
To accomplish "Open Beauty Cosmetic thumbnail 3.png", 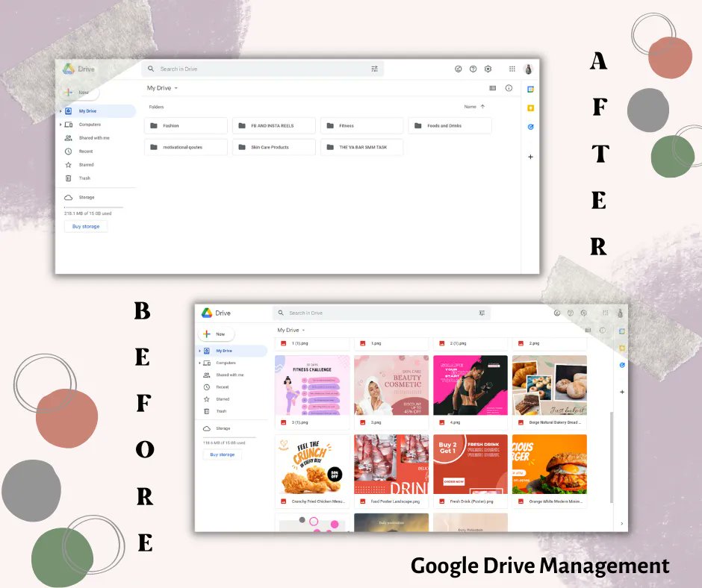I will pos(391,385).
